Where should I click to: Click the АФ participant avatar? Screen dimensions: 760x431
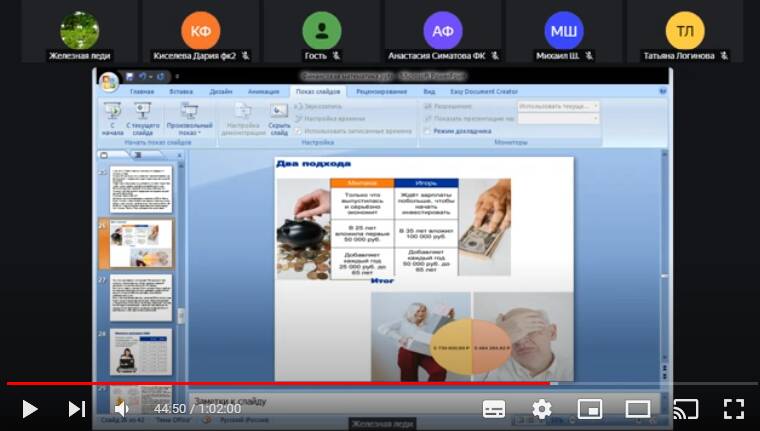pyautogui.click(x=443, y=31)
